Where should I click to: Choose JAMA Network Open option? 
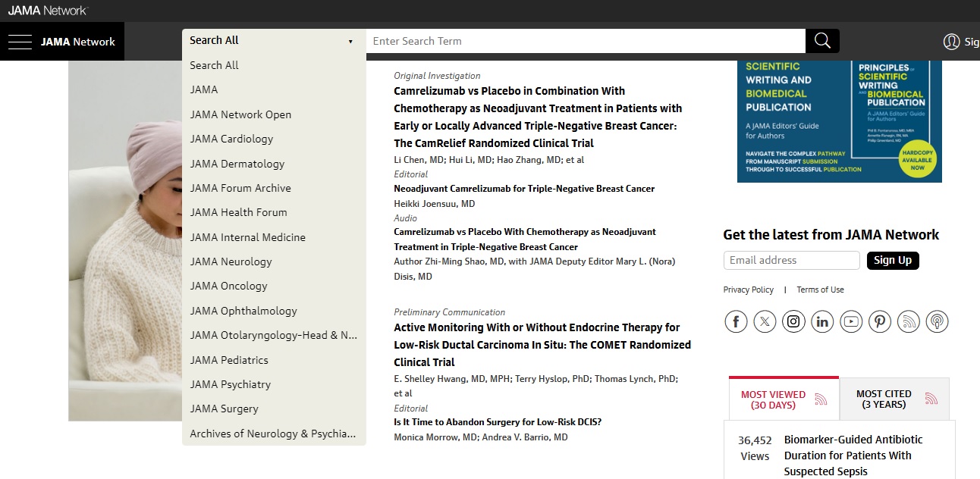click(274, 114)
